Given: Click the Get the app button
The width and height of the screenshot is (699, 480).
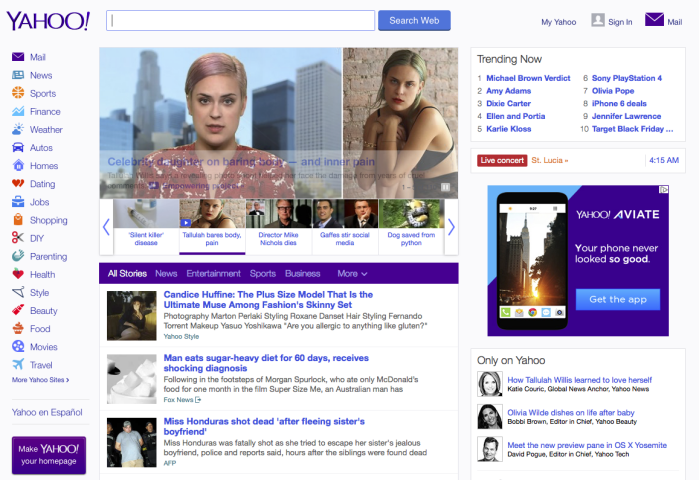Looking at the screenshot, I should (618, 299).
